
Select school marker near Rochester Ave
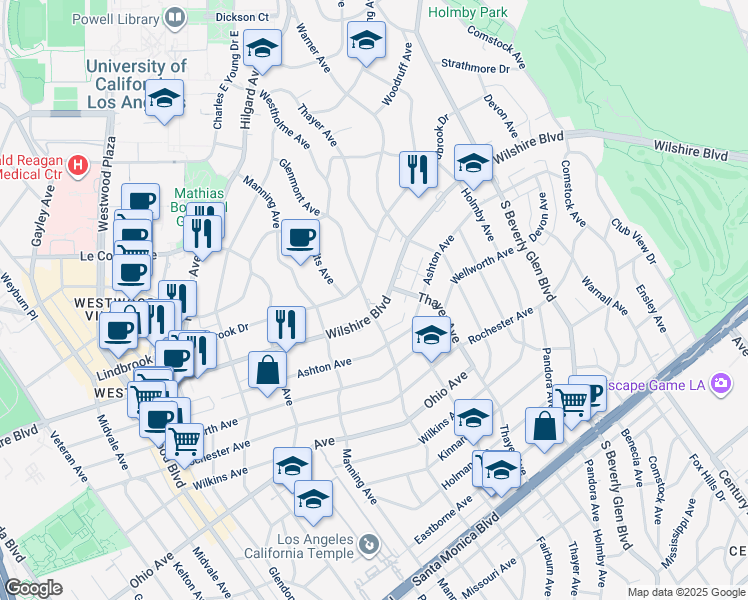pyautogui.click(x=431, y=338)
